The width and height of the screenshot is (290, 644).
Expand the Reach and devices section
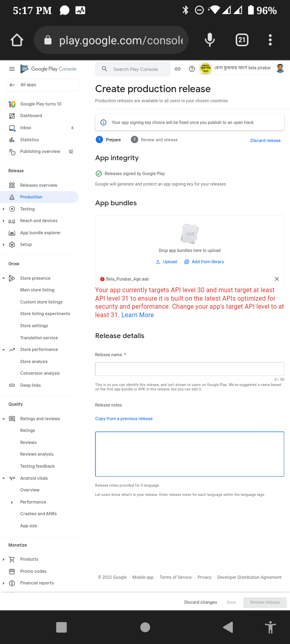click(4, 221)
